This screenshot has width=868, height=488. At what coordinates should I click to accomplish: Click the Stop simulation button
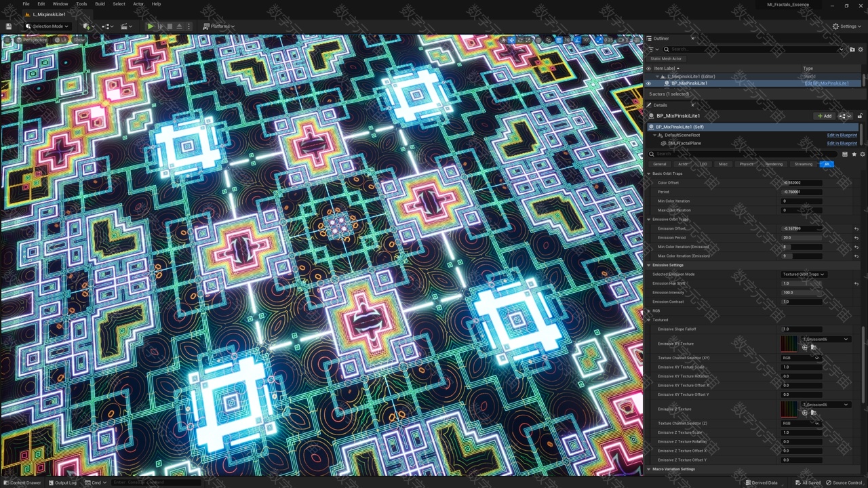click(x=170, y=26)
